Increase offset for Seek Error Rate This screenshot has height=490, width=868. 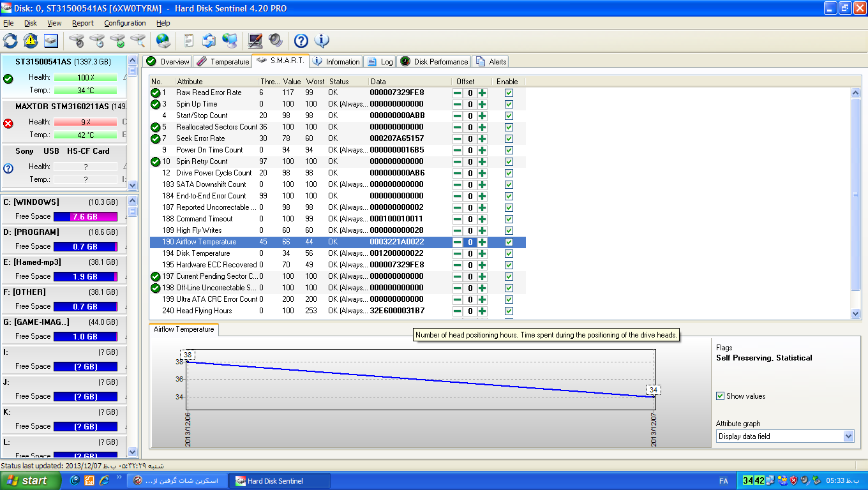pos(483,138)
